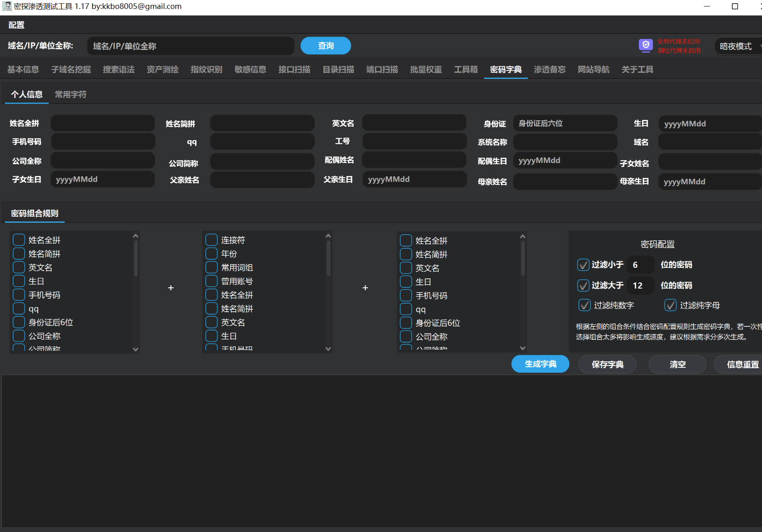Screen dimensions: 762x532
Task: Click the maximum length field showing 12
Action: [x=640, y=285]
